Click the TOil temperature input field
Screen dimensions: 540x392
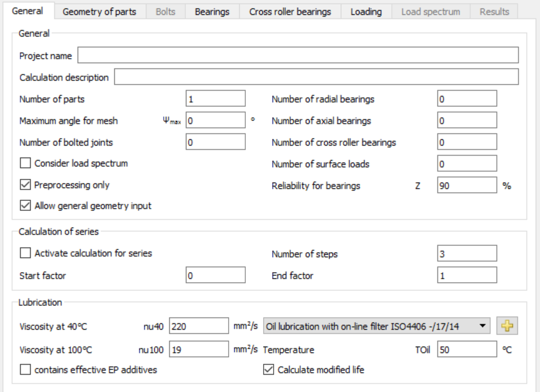pyautogui.click(x=466, y=350)
